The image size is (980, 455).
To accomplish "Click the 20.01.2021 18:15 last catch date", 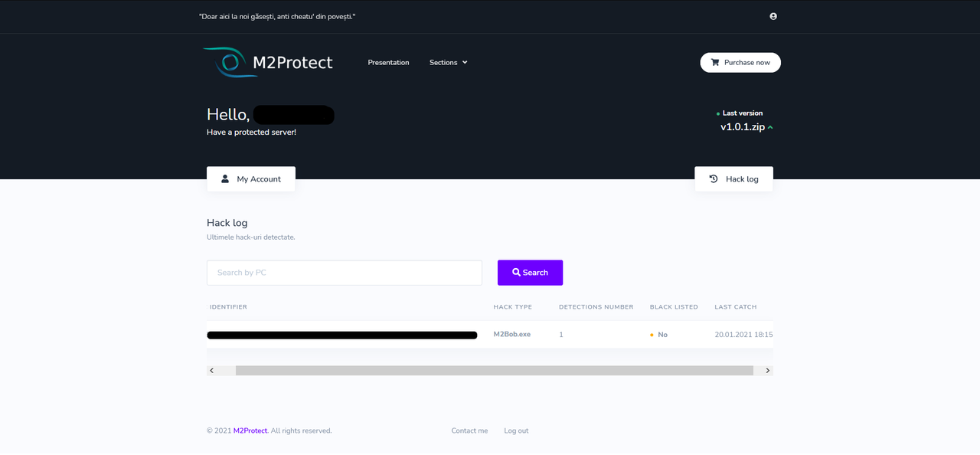I will point(743,335).
